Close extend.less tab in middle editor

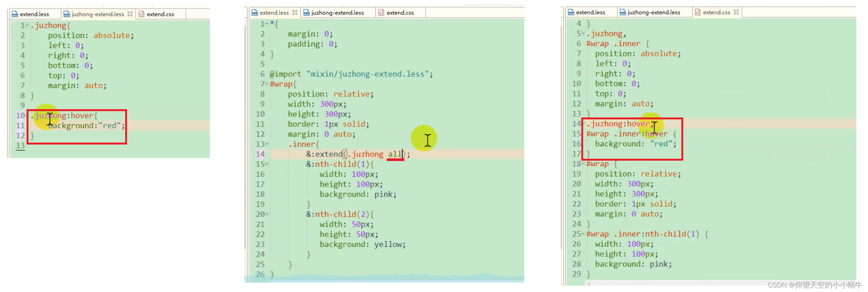(295, 12)
